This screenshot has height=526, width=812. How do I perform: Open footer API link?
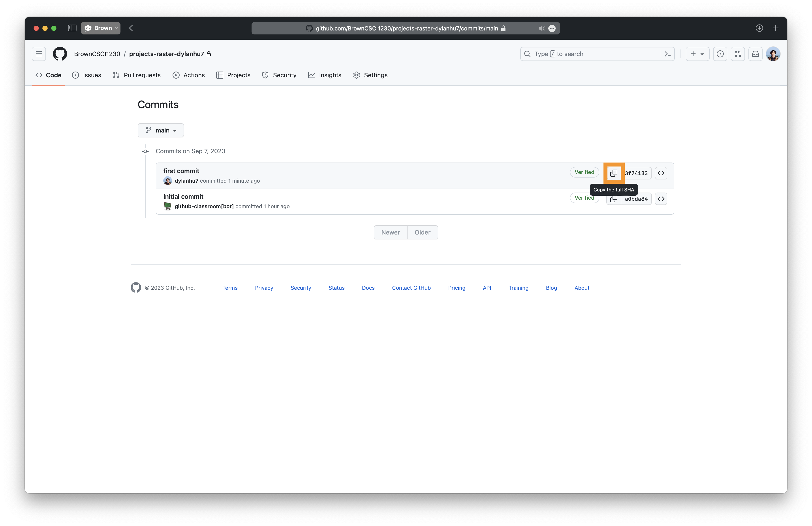click(x=487, y=288)
